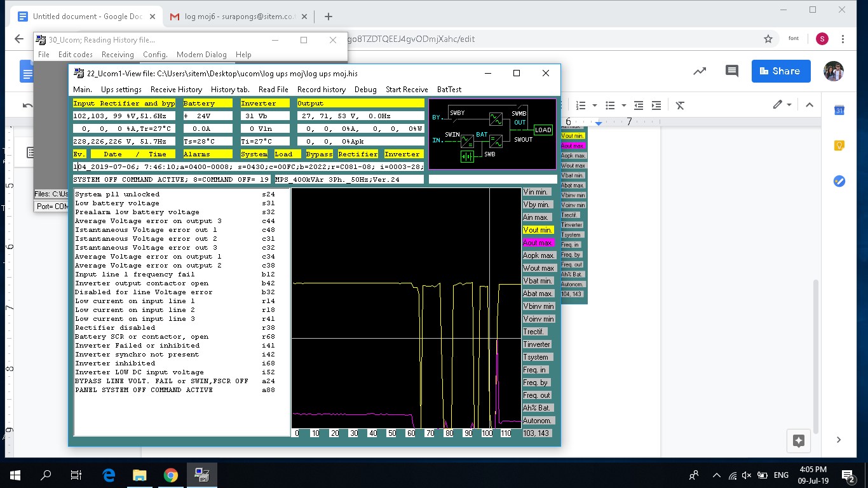Open the Main. menu in Ucom1 window

(x=83, y=90)
